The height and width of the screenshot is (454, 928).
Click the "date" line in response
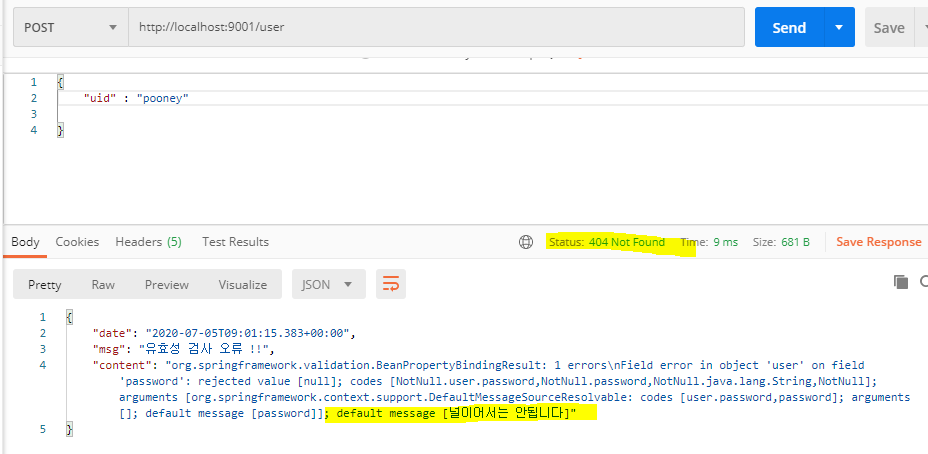pos(224,333)
